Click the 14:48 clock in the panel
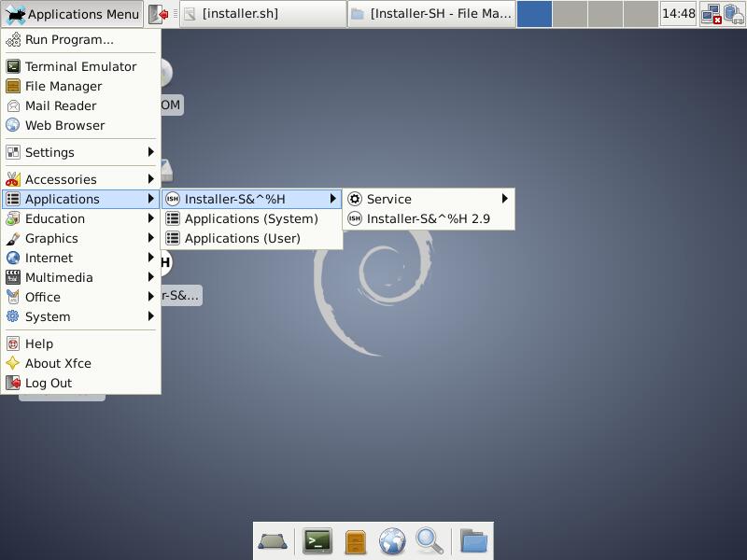 (x=679, y=14)
